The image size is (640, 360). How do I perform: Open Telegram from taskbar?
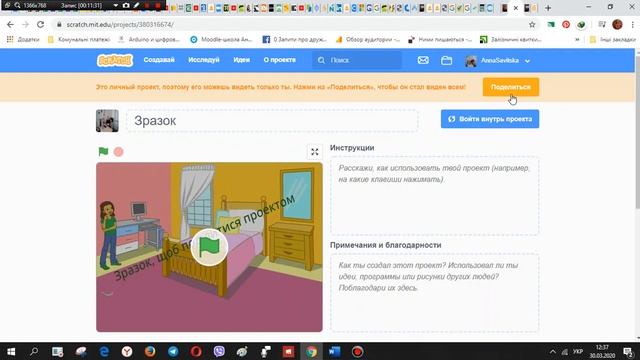[173, 351]
